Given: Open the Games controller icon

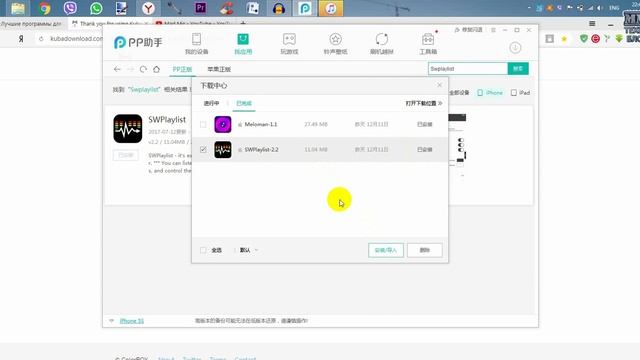Looking at the screenshot, I should point(289,39).
